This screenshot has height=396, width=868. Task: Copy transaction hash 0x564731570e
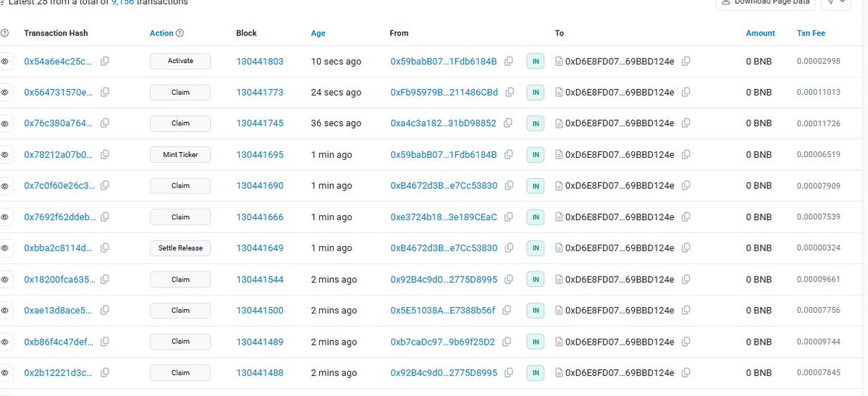[105, 92]
